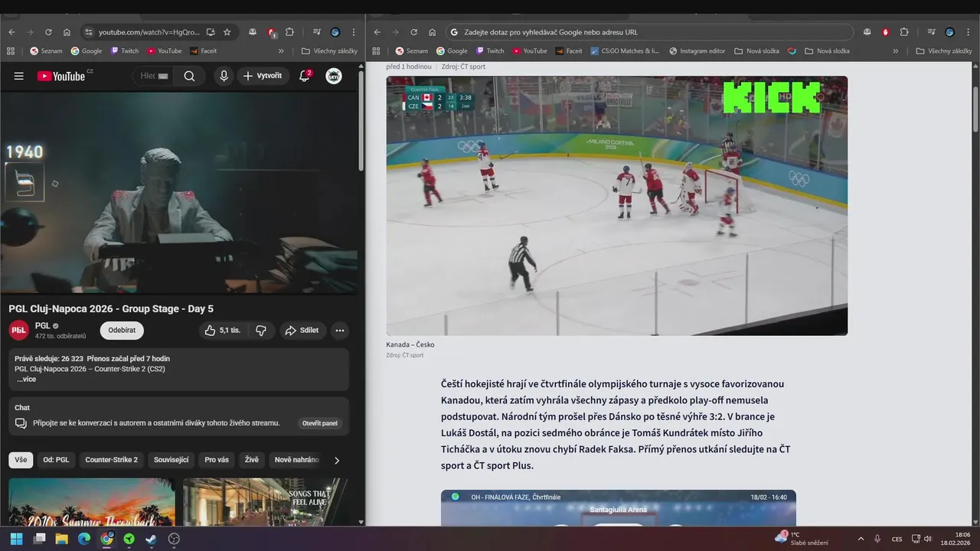The image size is (980, 551).
Task: Open File Explorer from the taskbar
Action: coord(61,539)
